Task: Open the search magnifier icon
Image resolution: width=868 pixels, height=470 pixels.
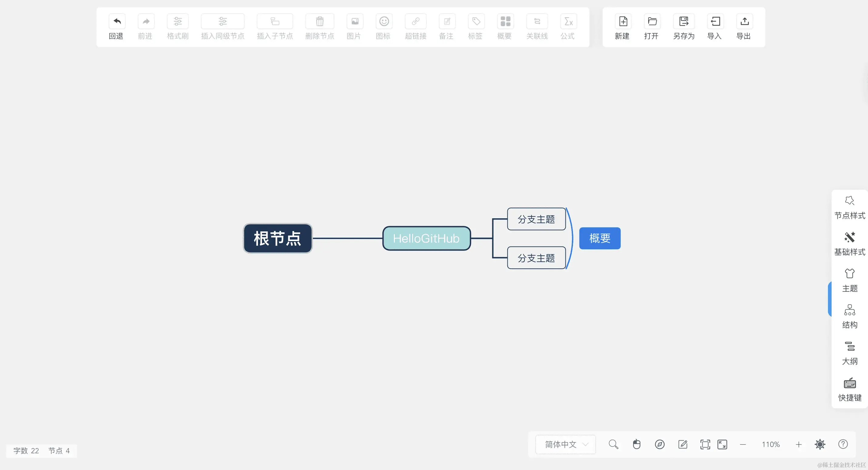Action: coord(613,444)
